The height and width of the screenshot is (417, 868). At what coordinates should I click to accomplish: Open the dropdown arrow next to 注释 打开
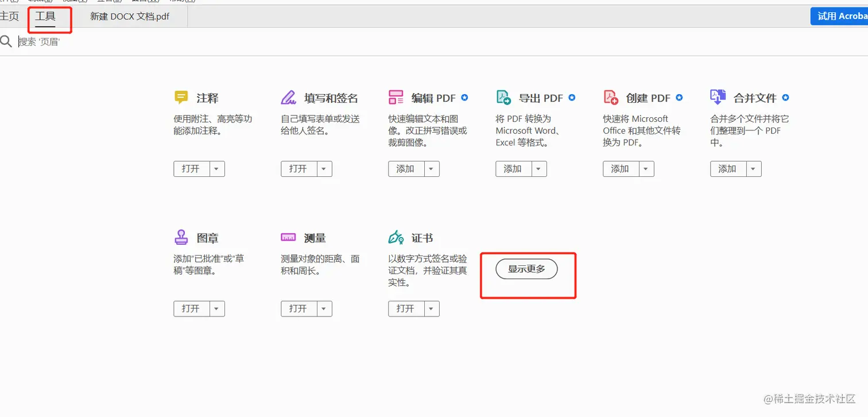pyautogui.click(x=216, y=169)
